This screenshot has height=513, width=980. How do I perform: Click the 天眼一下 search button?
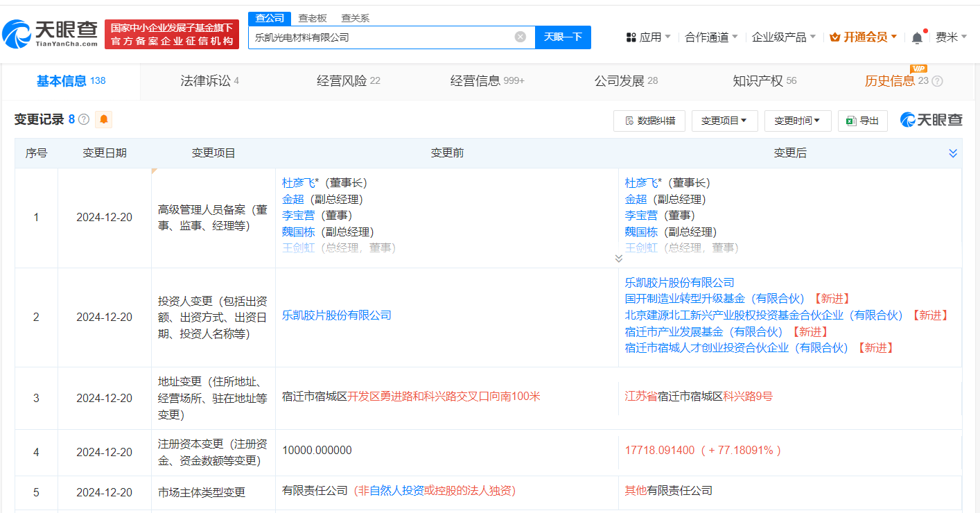pos(563,37)
